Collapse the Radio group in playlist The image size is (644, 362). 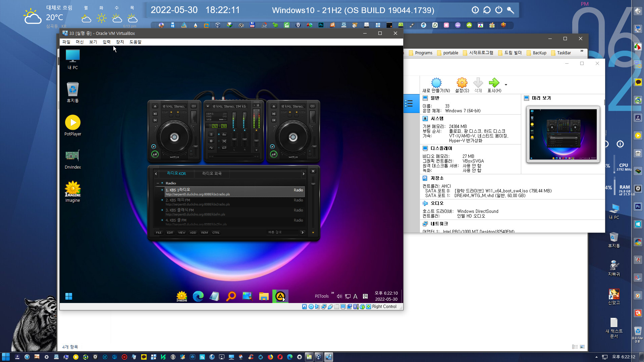tap(158, 183)
